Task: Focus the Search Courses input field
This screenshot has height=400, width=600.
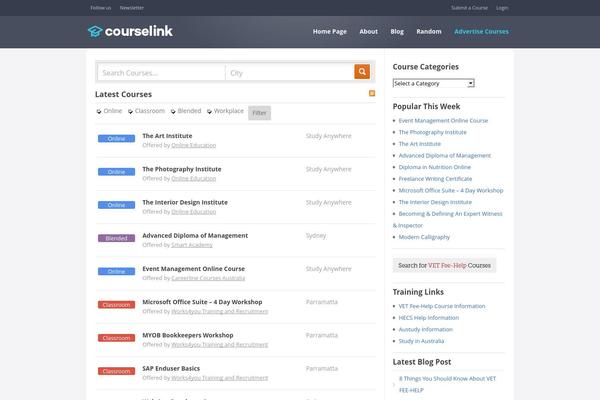Action: tap(161, 73)
